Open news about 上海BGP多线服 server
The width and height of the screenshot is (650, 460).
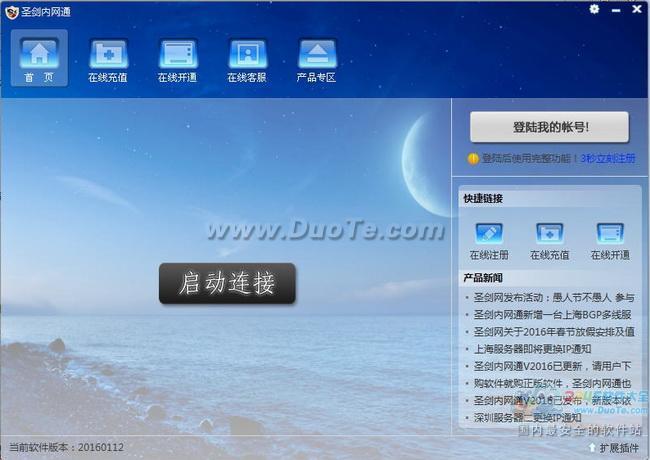coord(552,314)
